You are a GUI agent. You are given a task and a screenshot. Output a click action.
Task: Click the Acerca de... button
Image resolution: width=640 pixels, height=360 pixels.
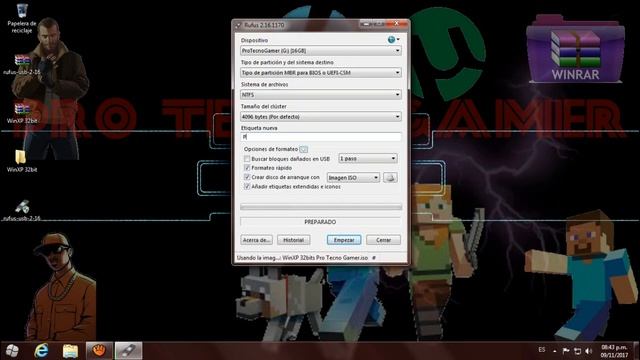click(x=256, y=240)
